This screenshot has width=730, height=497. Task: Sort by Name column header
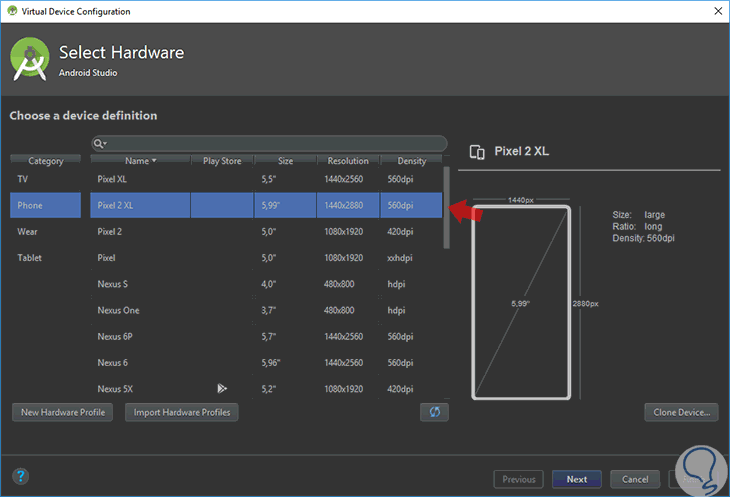(140, 161)
